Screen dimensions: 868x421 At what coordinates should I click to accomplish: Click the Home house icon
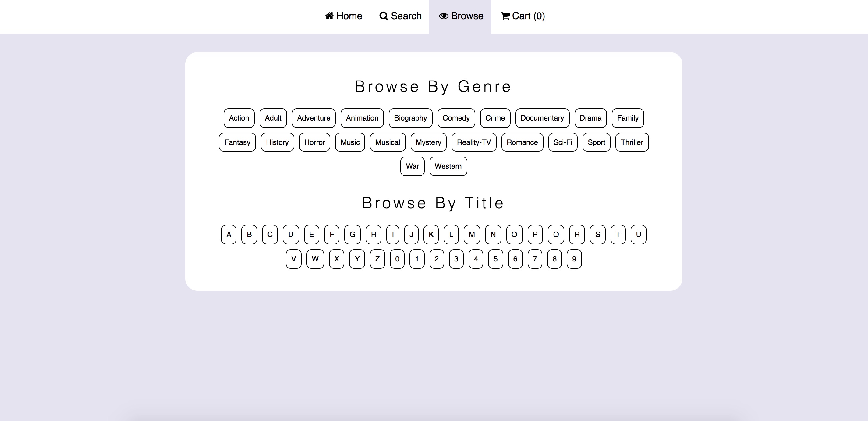tap(329, 16)
